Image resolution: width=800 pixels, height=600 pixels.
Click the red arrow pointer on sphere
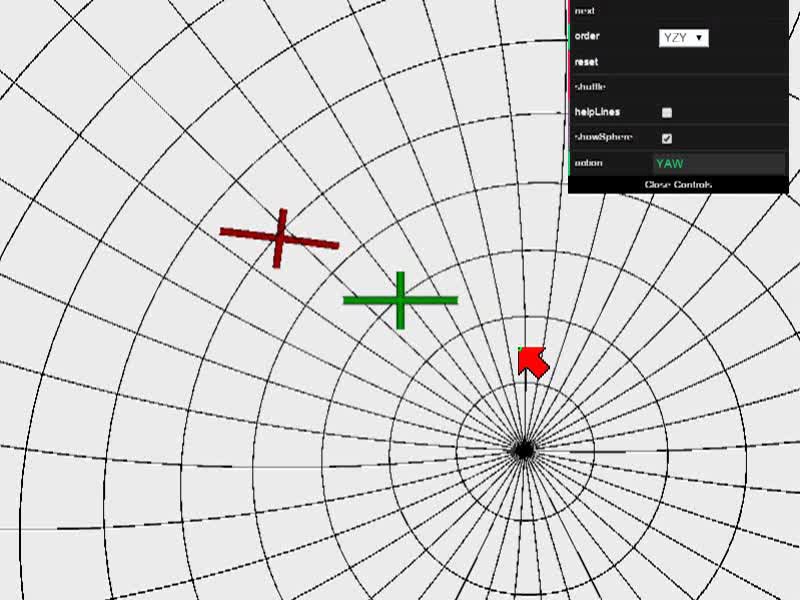pyautogui.click(x=533, y=362)
